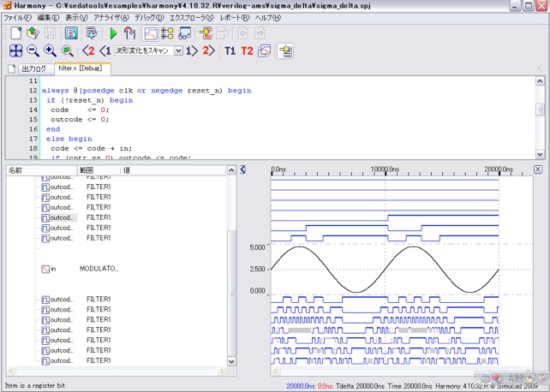Select the T2 cursor marker tool
The image size is (550, 392).
coord(247,51)
